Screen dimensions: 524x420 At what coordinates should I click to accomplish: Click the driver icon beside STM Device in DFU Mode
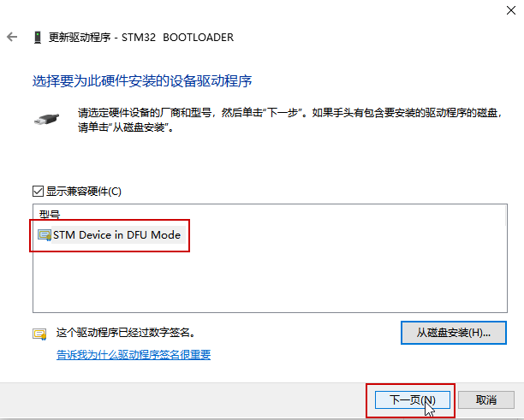tap(45, 235)
